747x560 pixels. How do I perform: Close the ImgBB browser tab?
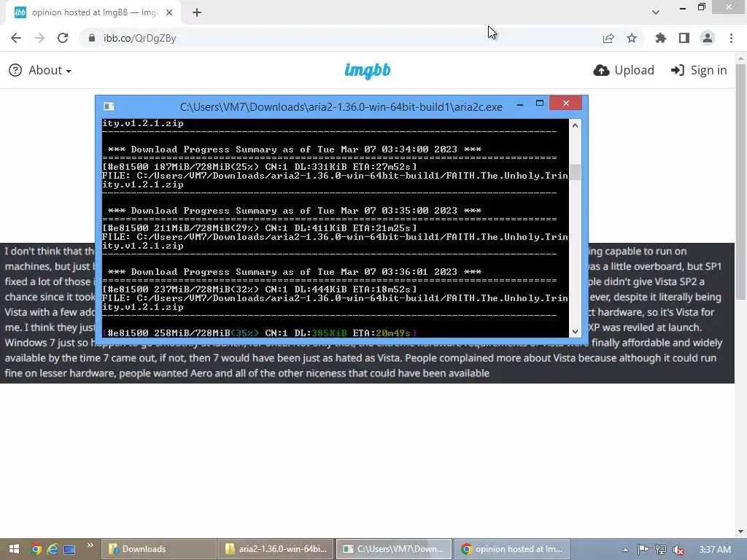(169, 12)
